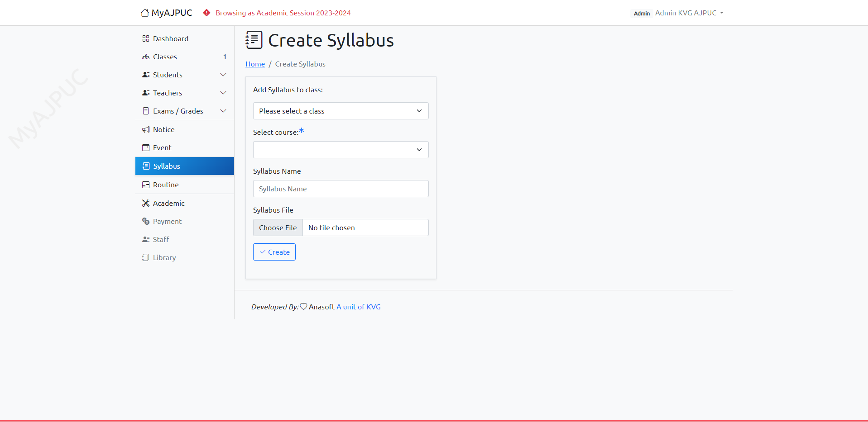Open the Select course dropdown
The image size is (868, 422).
coord(340,150)
